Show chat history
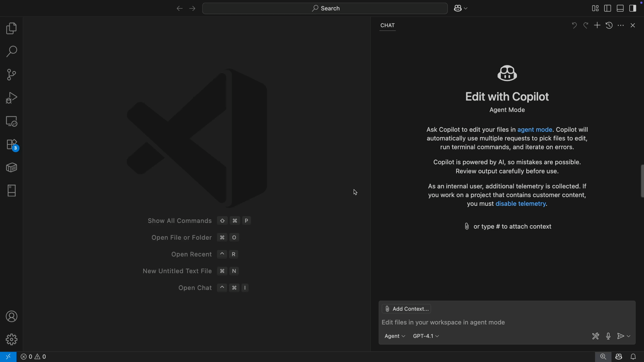The image size is (644, 362). pos(609,25)
